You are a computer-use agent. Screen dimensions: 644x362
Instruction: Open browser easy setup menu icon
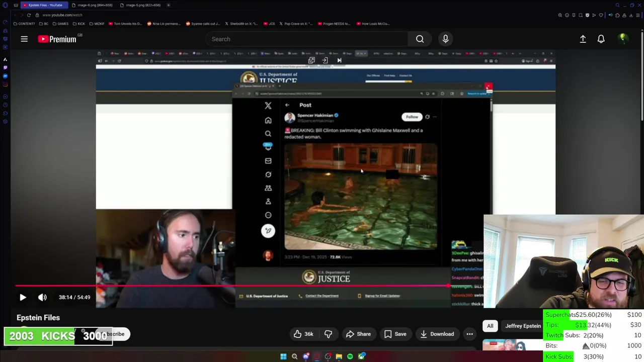point(638,15)
